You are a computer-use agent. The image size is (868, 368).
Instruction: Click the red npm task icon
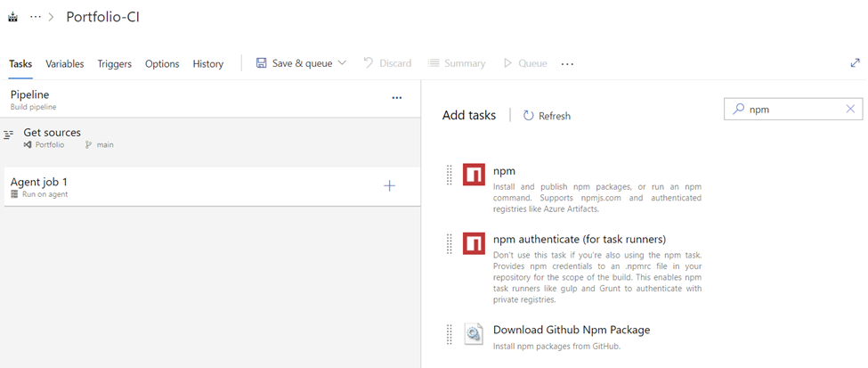click(x=474, y=175)
